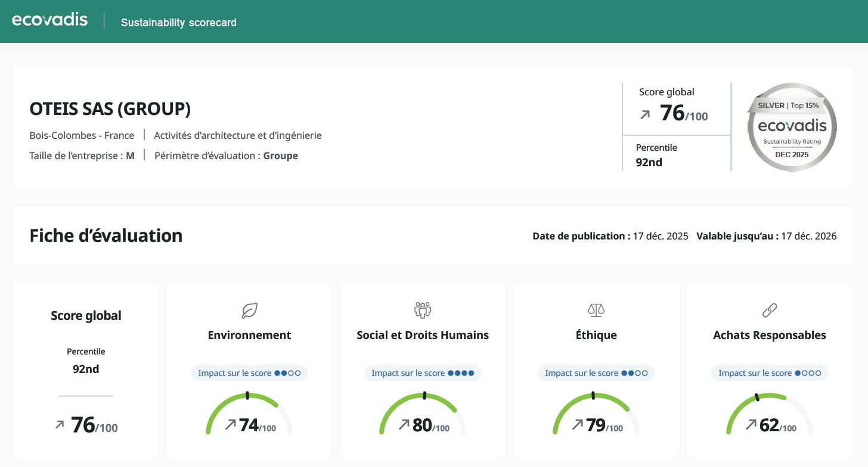868x467 pixels.
Task: Click the Social et Droits Humains people icon
Action: click(x=423, y=310)
